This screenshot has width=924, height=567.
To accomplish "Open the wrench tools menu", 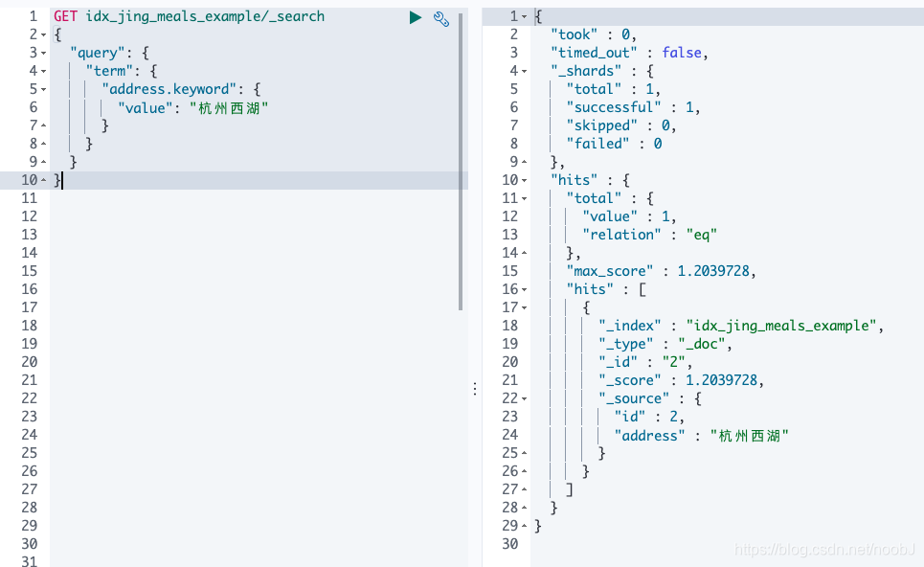I will [x=441, y=19].
